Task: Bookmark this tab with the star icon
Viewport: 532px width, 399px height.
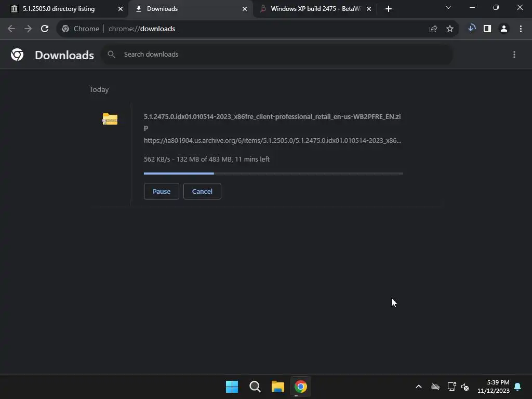Action: 450,29
